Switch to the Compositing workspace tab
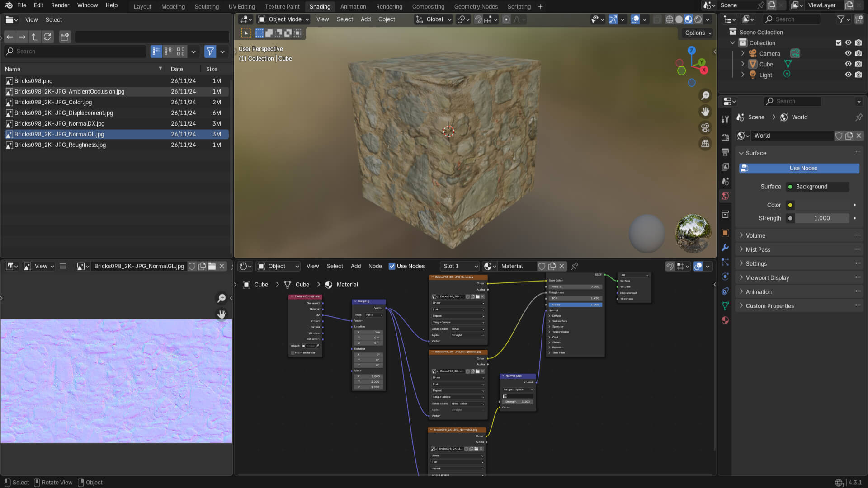The height and width of the screenshot is (488, 868). pyautogui.click(x=428, y=7)
